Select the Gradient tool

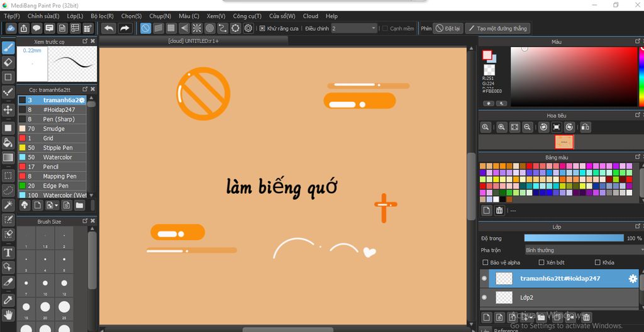(8, 157)
